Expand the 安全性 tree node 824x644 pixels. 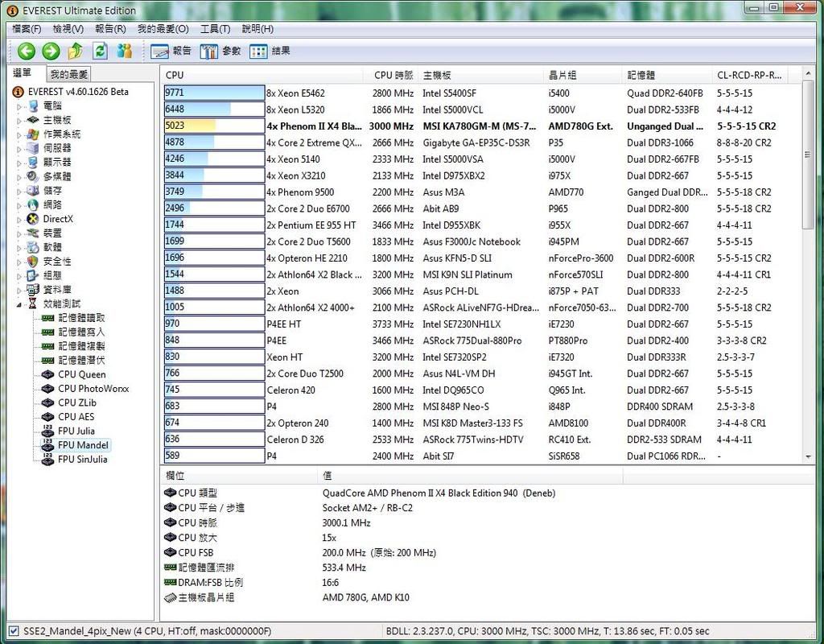pyautogui.click(x=19, y=262)
